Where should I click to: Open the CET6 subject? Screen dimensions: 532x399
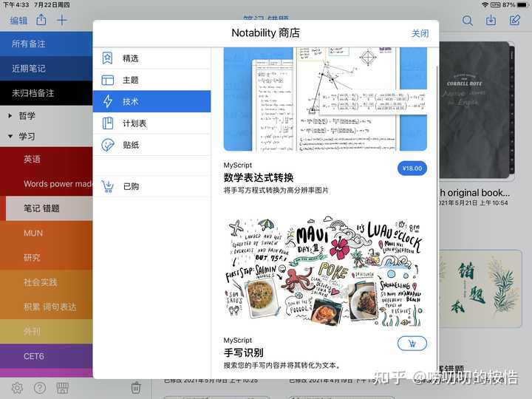46,356
